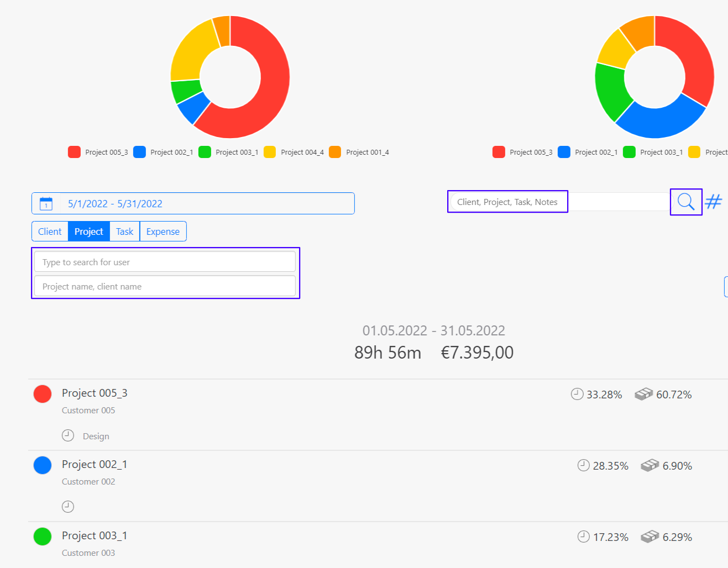Click clock icon next to 33.28%
Image resolution: width=728 pixels, height=568 pixels.
(x=577, y=394)
